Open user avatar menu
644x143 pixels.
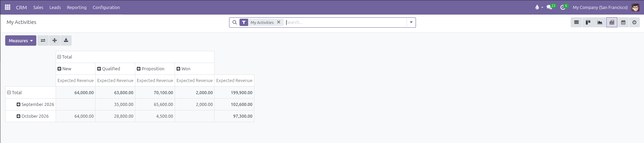tap(635, 7)
